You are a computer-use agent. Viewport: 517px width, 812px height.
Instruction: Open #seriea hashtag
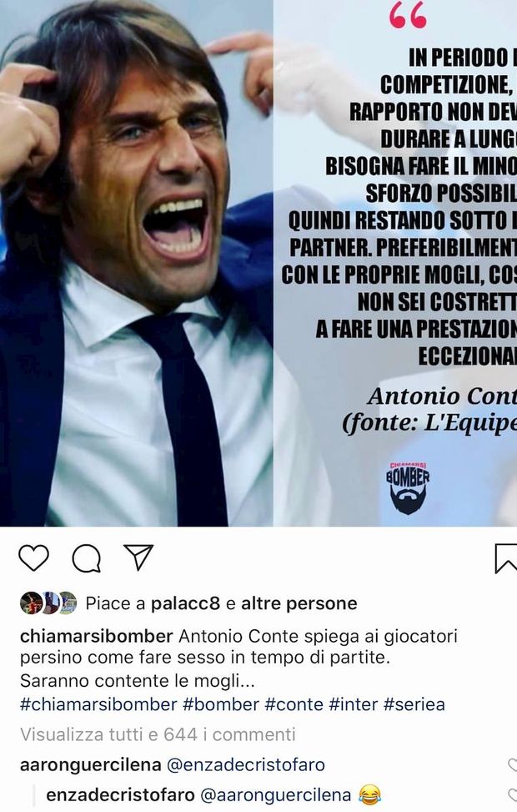pos(414,704)
